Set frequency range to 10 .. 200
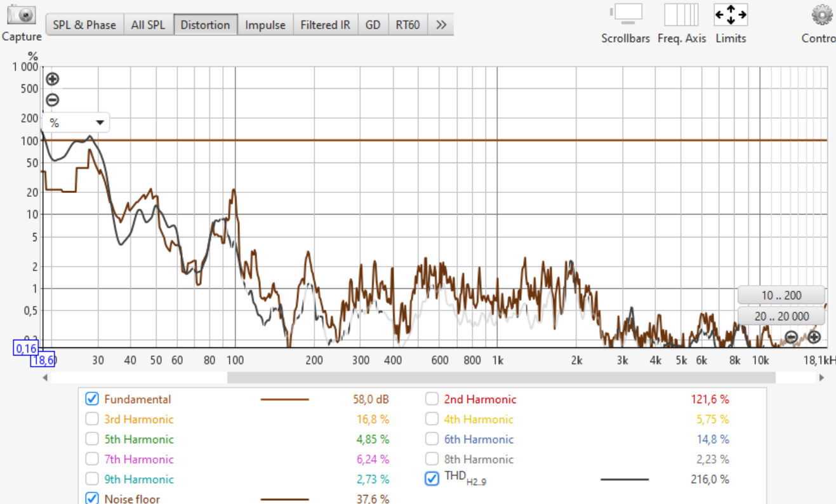 click(x=781, y=295)
